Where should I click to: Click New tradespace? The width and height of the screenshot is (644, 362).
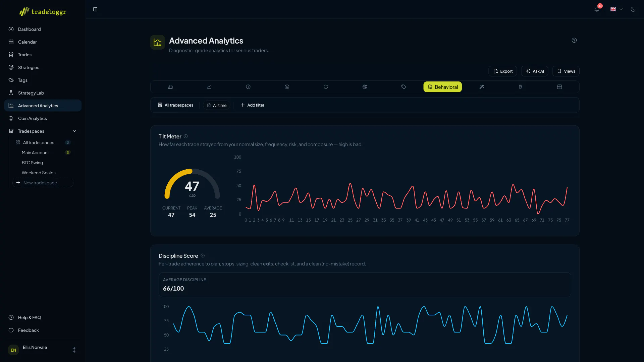click(x=43, y=183)
